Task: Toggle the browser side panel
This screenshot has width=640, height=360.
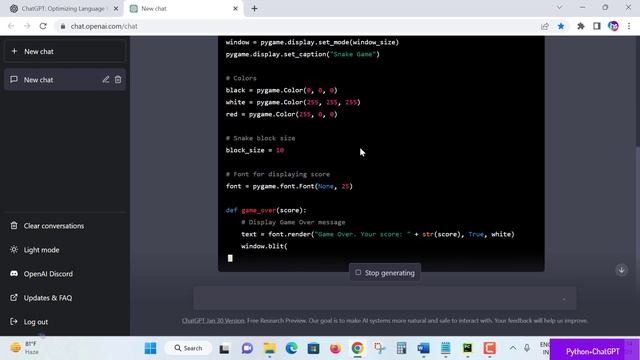Action: [x=597, y=26]
